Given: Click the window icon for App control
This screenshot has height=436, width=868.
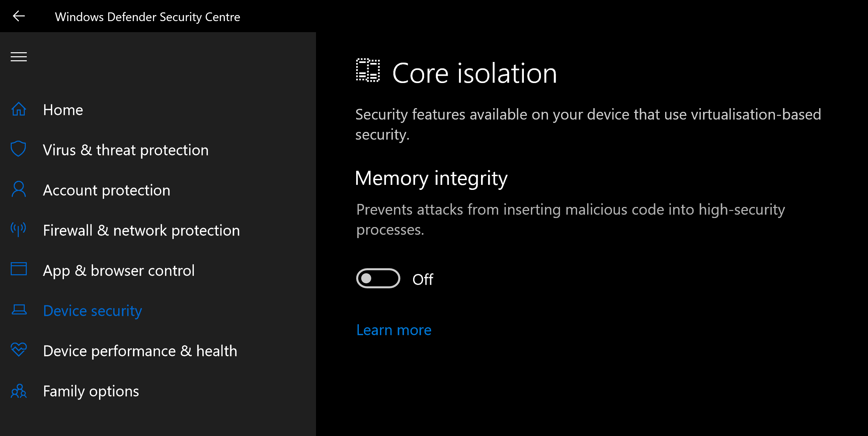Looking at the screenshot, I should point(18,269).
